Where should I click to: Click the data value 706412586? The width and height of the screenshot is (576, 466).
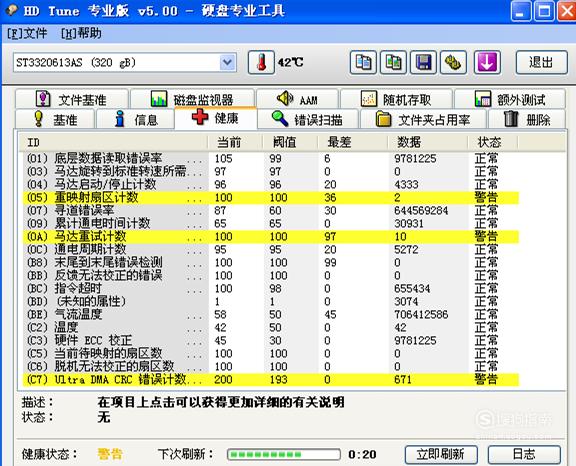point(421,314)
